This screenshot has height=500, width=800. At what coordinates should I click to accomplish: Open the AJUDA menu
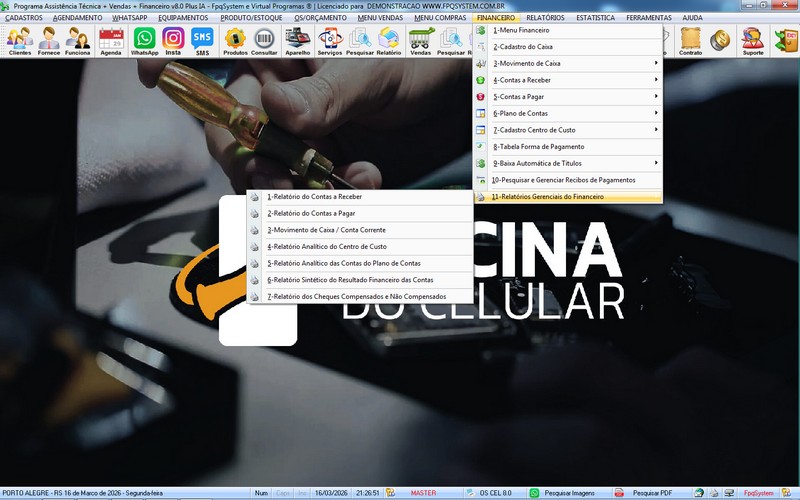point(692,18)
